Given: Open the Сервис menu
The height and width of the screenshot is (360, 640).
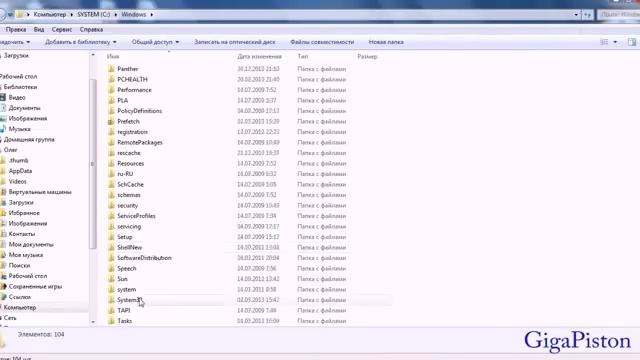Looking at the screenshot, I should (62, 29).
